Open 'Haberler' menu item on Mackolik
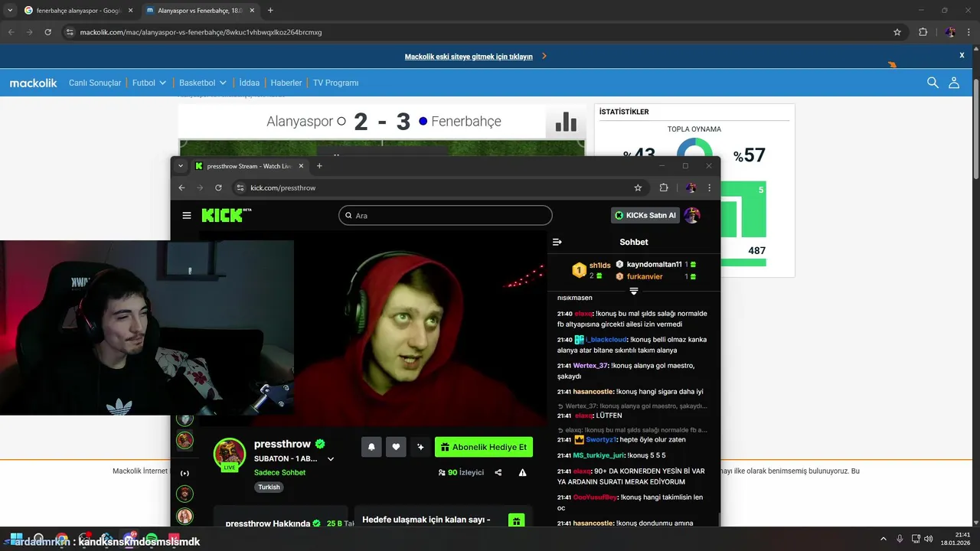Image resolution: width=980 pixels, height=551 pixels. (286, 83)
